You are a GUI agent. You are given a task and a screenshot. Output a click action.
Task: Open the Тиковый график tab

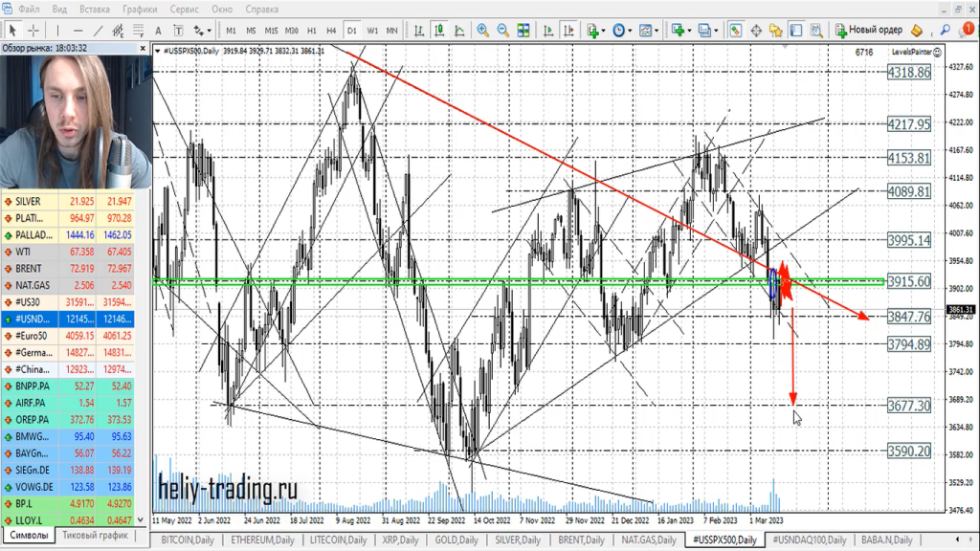(x=96, y=536)
